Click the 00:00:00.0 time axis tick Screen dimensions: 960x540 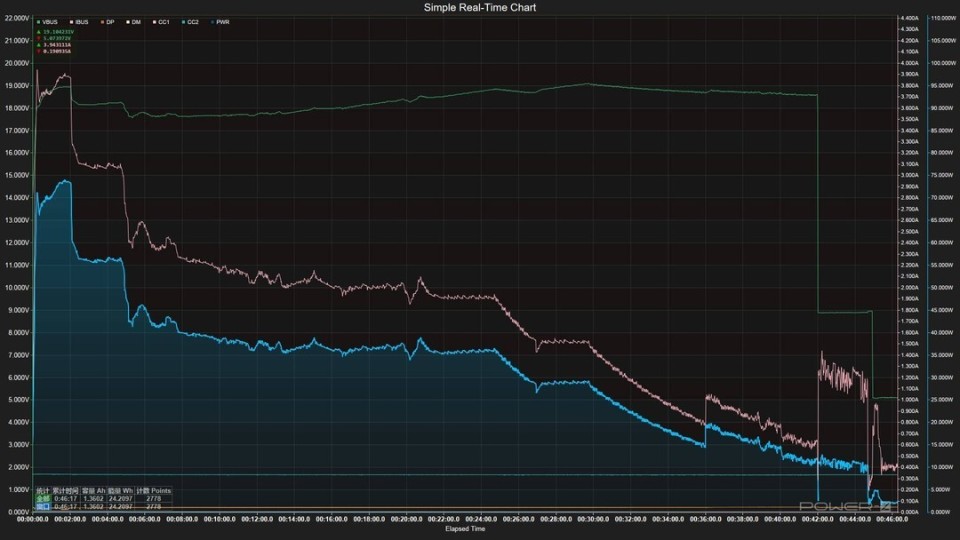coord(33,519)
